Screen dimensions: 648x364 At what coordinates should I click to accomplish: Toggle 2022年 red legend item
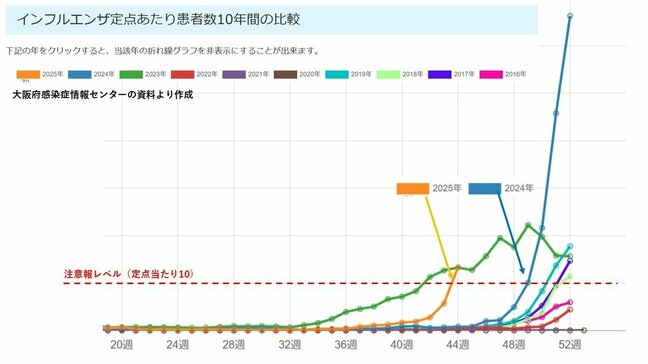[x=194, y=74]
